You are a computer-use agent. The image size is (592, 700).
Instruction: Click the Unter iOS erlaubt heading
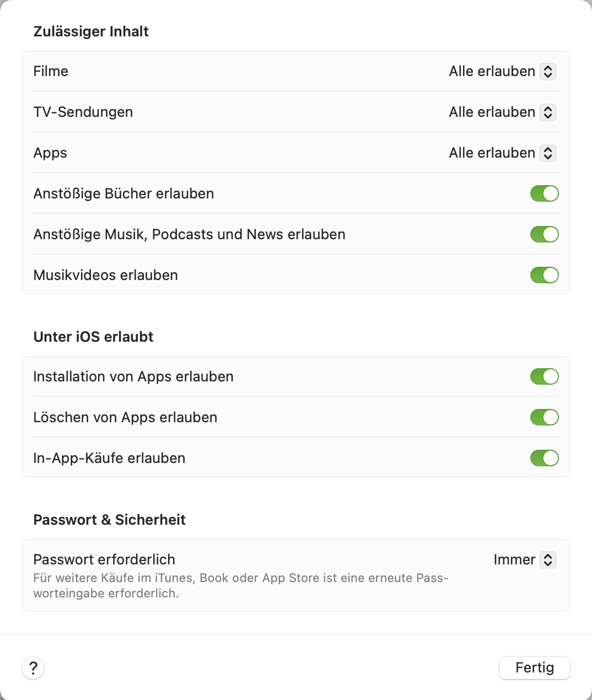click(x=93, y=337)
